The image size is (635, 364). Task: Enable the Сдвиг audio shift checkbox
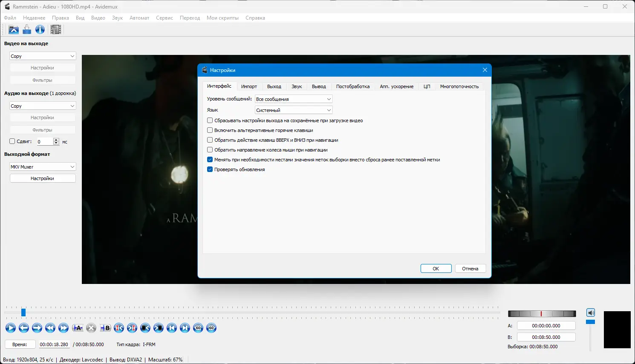pyautogui.click(x=12, y=141)
